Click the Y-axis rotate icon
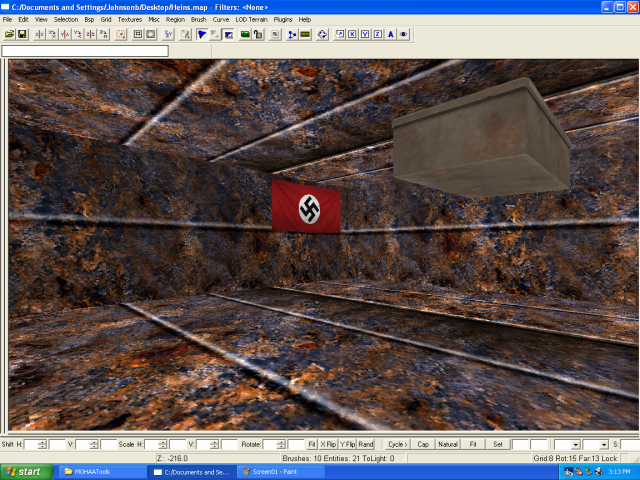 pos(78,34)
